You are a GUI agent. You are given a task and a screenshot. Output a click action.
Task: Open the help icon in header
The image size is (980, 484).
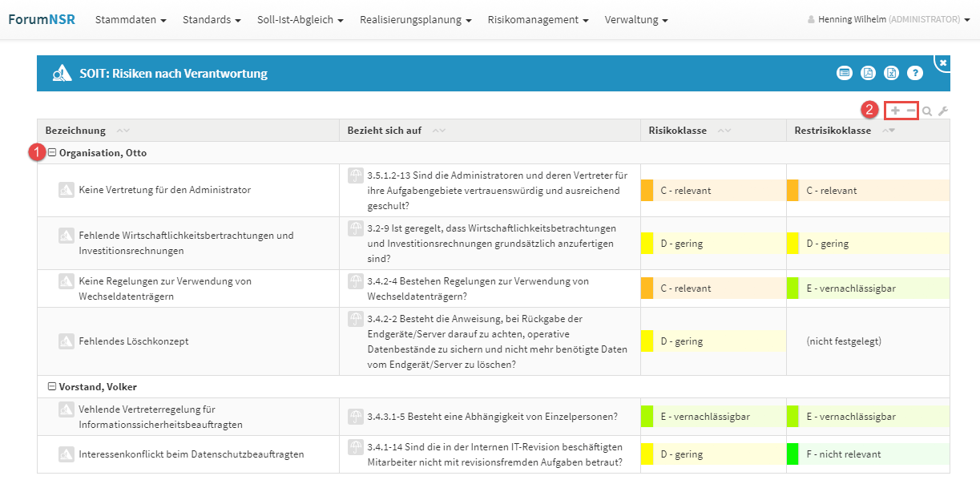click(915, 74)
